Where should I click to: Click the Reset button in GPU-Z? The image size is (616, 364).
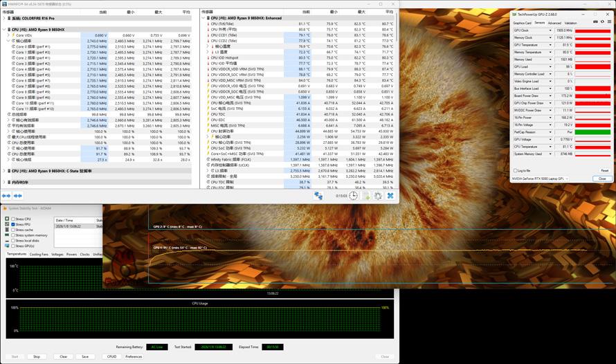click(604, 170)
